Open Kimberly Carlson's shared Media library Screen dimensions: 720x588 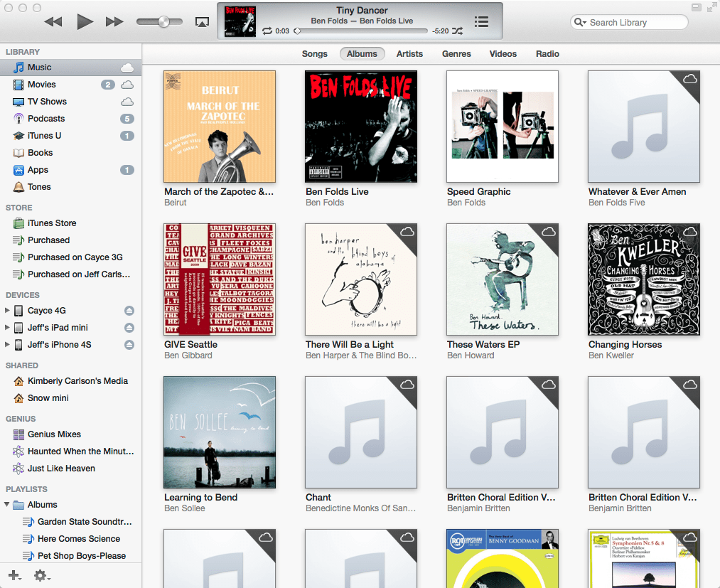pyautogui.click(x=74, y=380)
